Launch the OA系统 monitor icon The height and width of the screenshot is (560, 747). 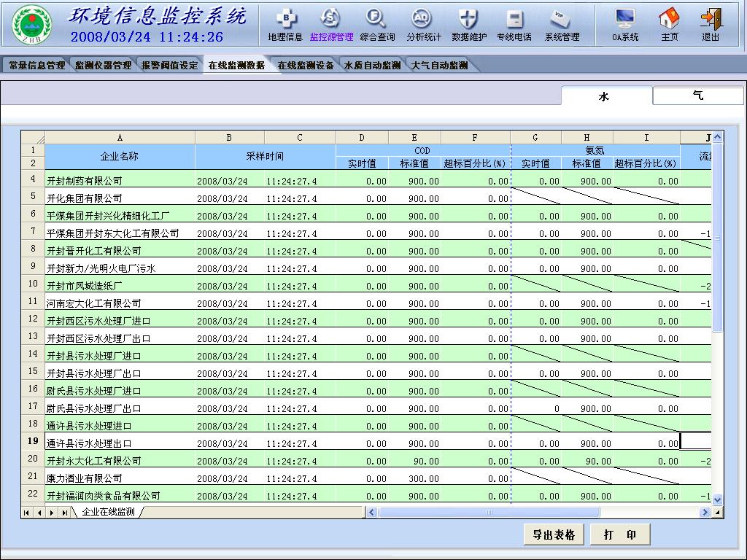pos(625,25)
